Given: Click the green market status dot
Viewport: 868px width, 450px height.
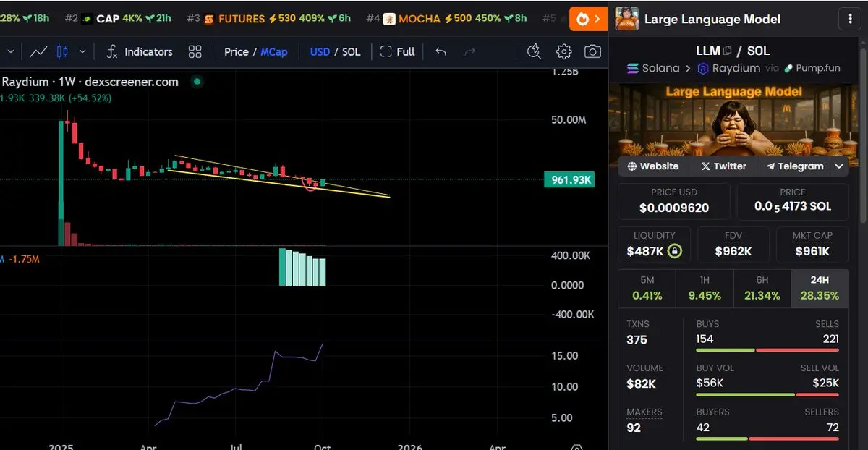Looking at the screenshot, I should click(196, 82).
